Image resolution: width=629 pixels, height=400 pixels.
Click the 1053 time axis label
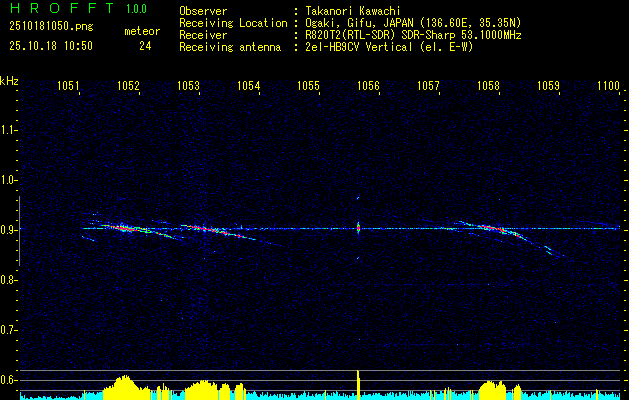point(189,85)
